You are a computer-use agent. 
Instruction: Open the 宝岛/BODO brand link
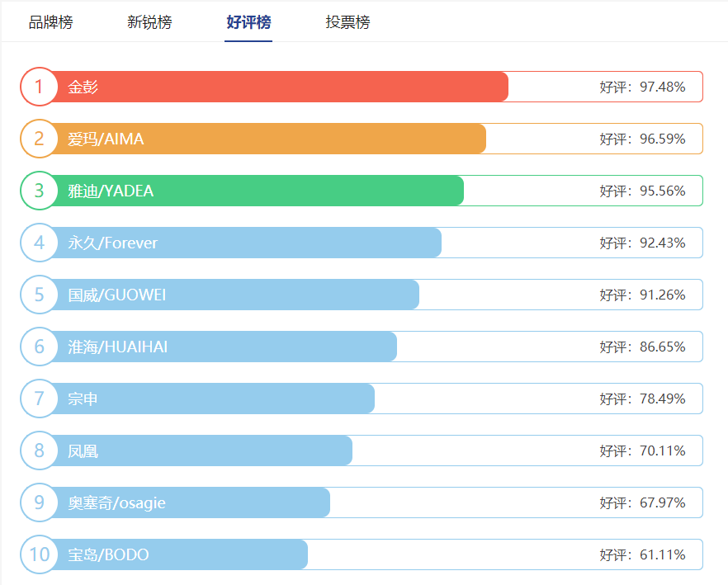(x=108, y=554)
